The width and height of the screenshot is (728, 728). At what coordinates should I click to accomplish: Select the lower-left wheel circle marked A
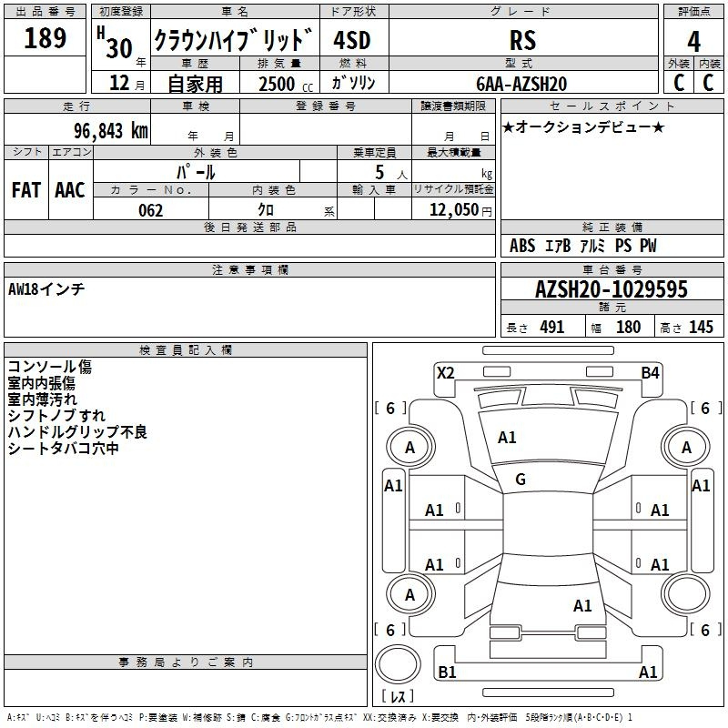(x=409, y=594)
